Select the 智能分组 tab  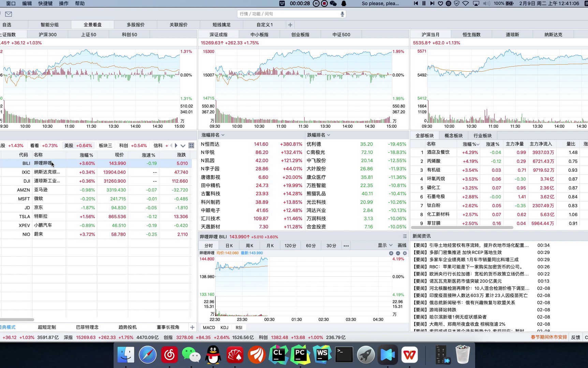click(50, 25)
